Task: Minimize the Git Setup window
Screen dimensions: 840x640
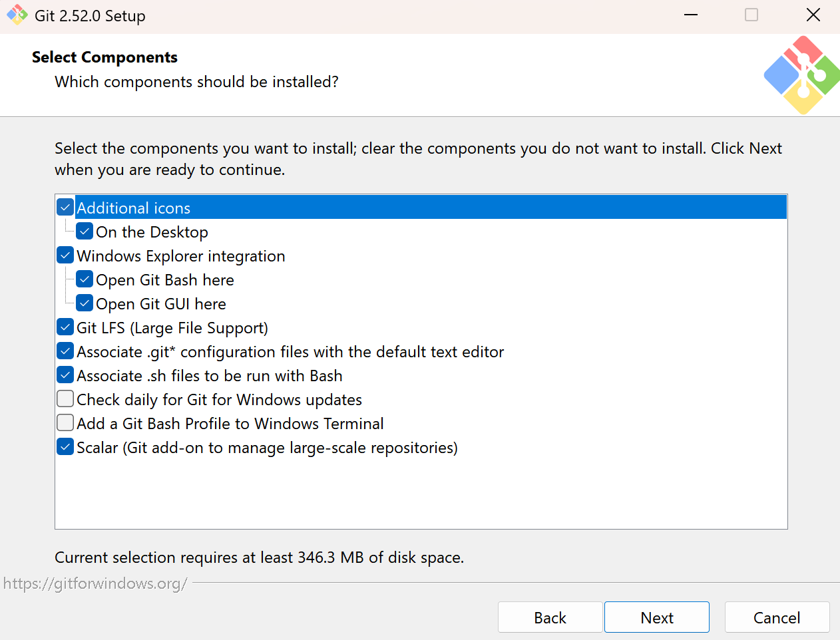Action: (x=691, y=15)
